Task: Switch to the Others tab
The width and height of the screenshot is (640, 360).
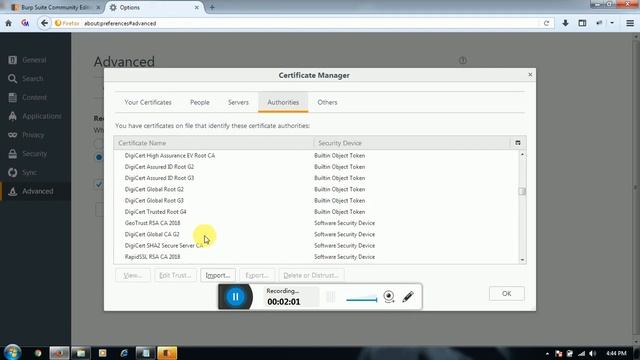Action: click(x=327, y=102)
